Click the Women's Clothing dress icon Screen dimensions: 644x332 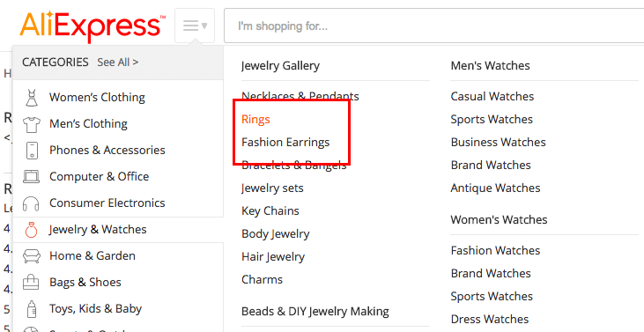click(x=32, y=98)
